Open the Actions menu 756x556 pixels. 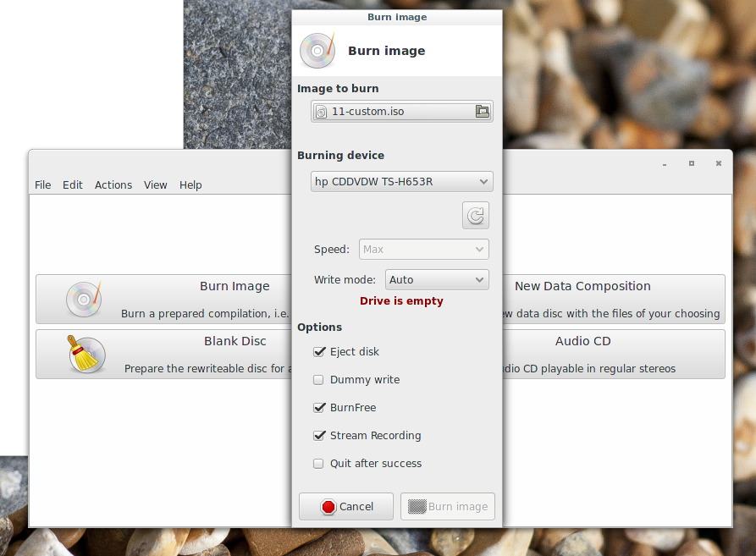(113, 184)
